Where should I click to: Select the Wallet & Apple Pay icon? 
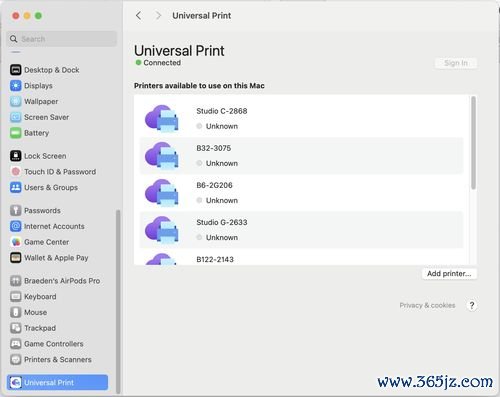16,258
